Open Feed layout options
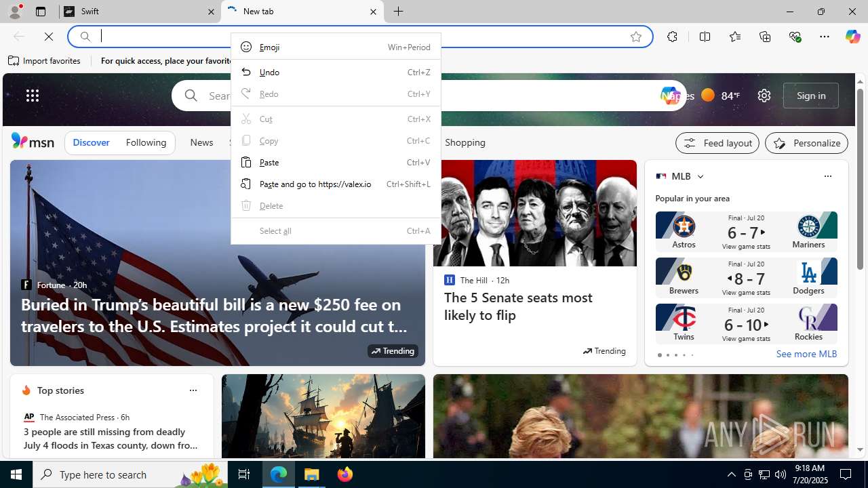The image size is (868, 488). (717, 143)
